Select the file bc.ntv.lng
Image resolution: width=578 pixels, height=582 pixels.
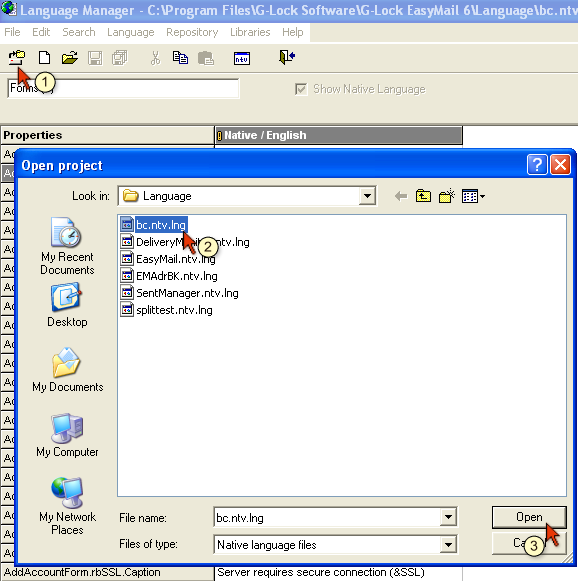(161, 225)
